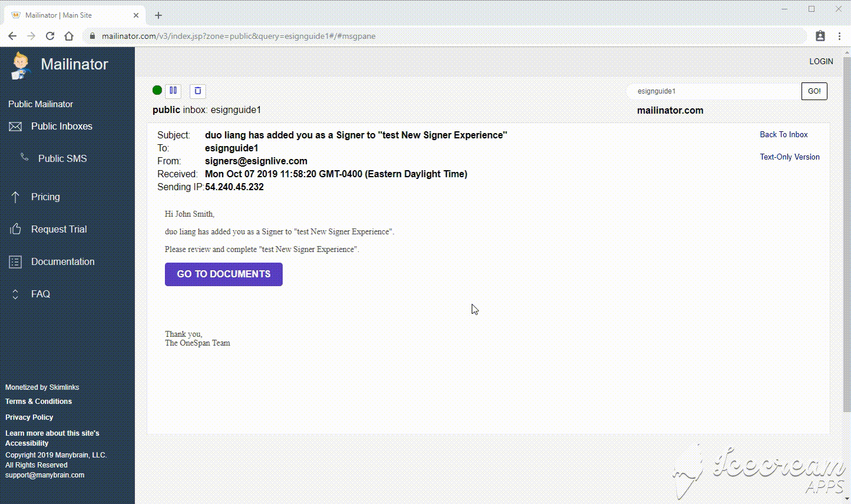Click the address bar lock icon
Screen dimensions: 851x504
[x=92, y=36]
